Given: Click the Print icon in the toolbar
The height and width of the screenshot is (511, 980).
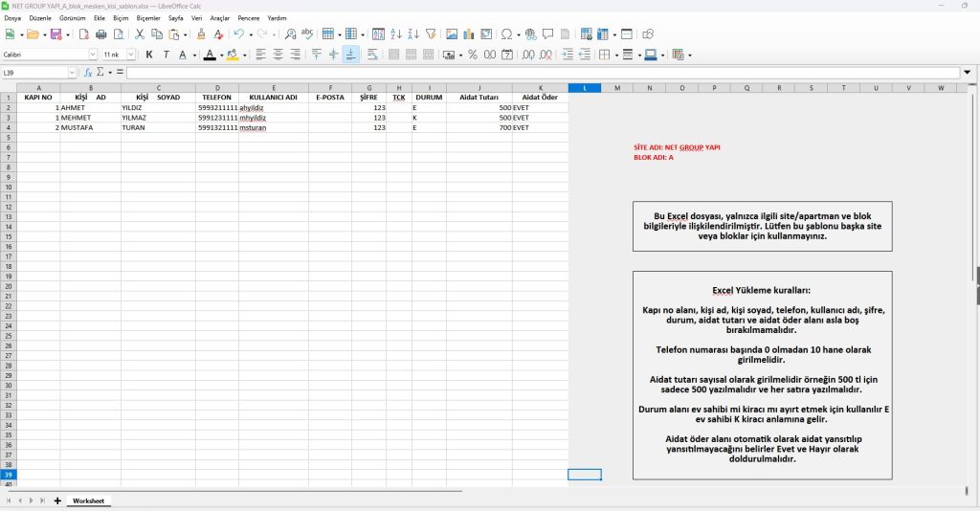Looking at the screenshot, I should click(x=101, y=34).
